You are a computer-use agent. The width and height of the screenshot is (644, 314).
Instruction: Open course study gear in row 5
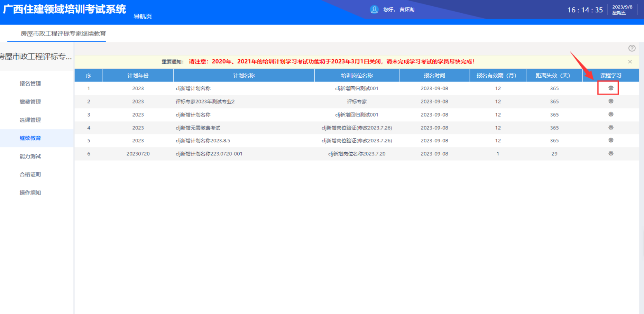point(611,140)
